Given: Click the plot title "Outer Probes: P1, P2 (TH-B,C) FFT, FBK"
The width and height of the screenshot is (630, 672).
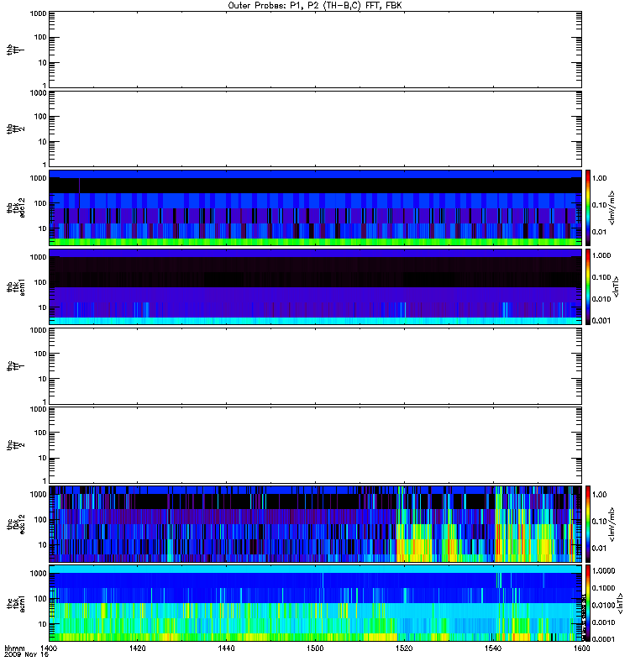Looking at the screenshot, I should tap(315, 6).
